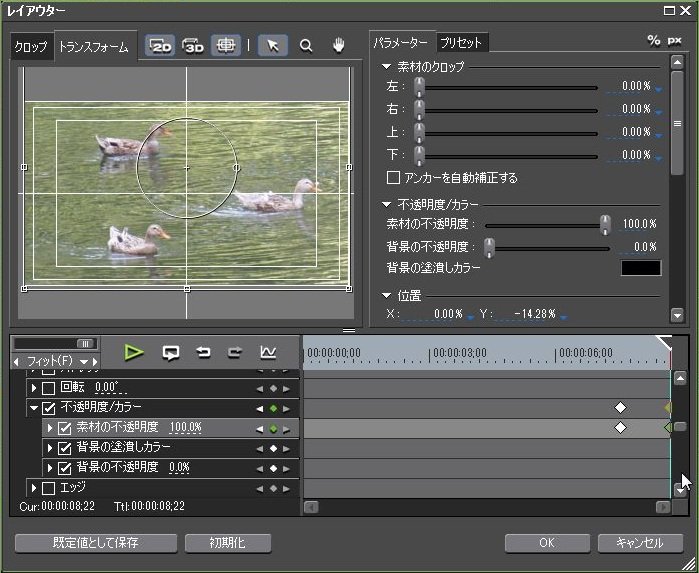The image size is (699, 573).
Task: Switch to the クロップ tab
Action: (x=31, y=46)
